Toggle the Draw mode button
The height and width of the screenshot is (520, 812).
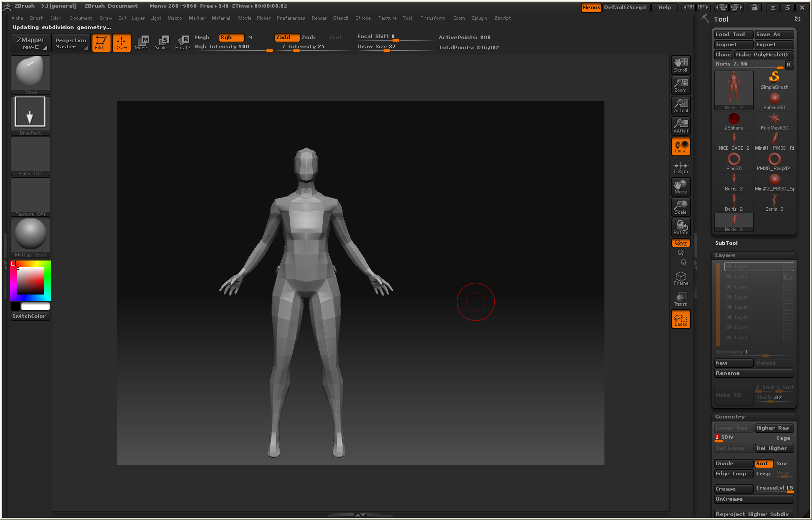(x=121, y=43)
